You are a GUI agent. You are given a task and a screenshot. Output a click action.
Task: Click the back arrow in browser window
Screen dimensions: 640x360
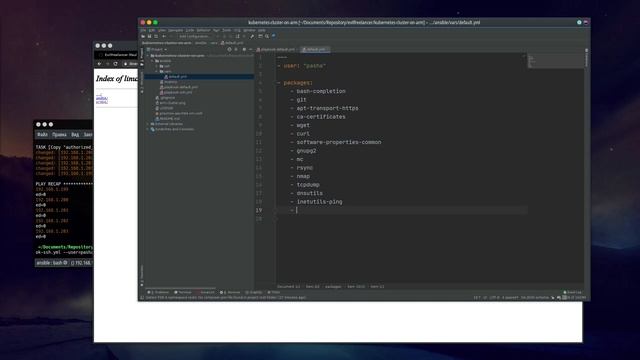[x=99, y=64]
